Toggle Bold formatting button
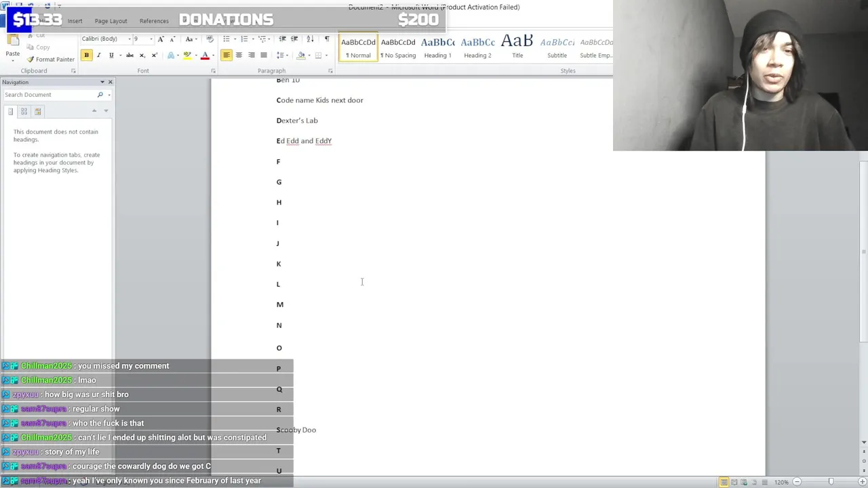The width and height of the screenshot is (868, 488). pyautogui.click(x=86, y=55)
